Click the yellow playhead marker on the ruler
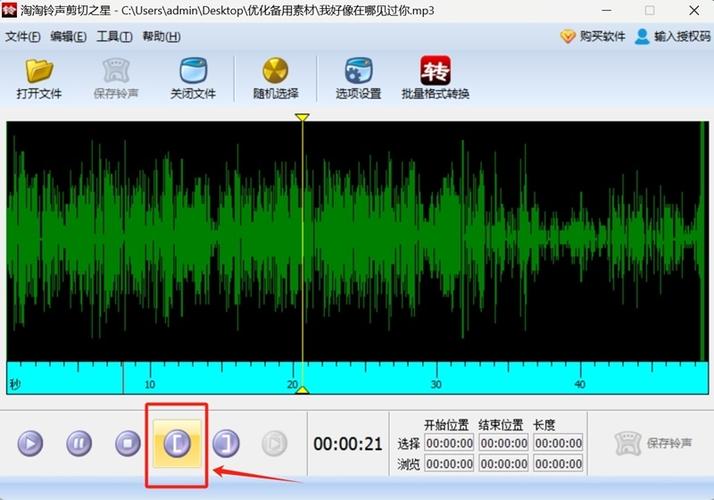714x500 pixels. click(x=302, y=390)
